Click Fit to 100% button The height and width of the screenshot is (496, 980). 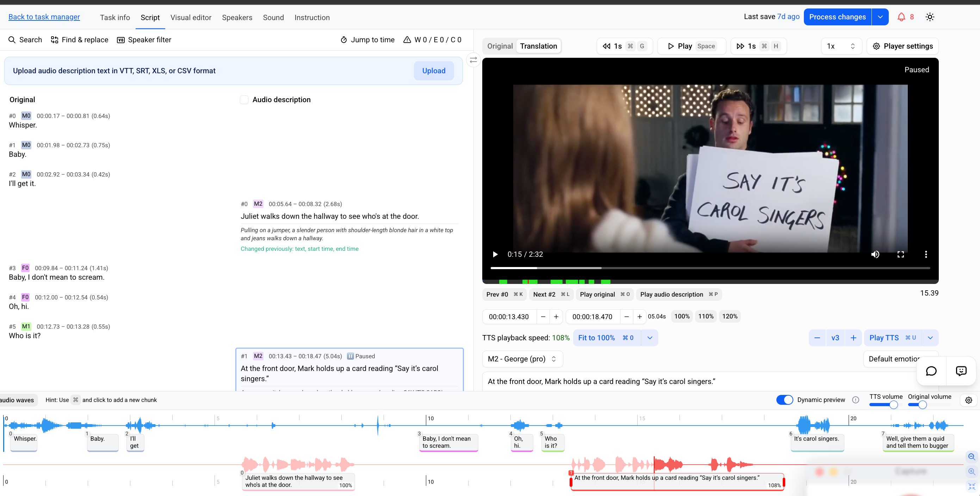click(607, 338)
